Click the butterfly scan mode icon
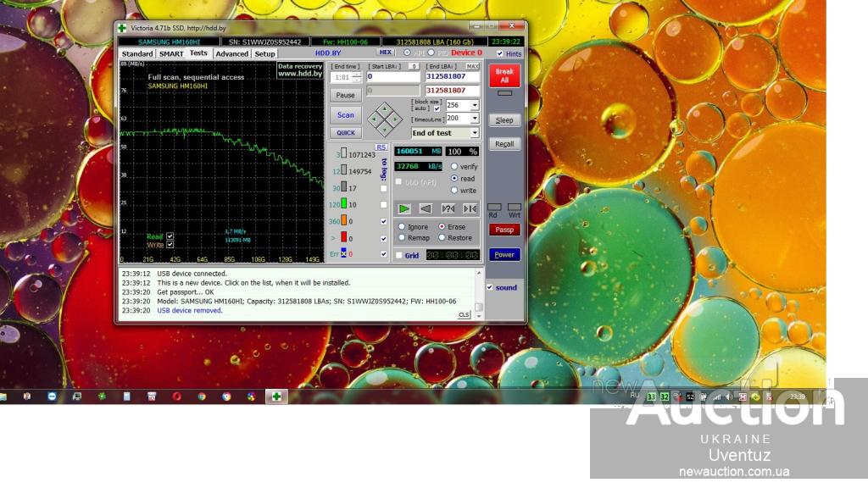868x488 pixels. click(x=470, y=208)
